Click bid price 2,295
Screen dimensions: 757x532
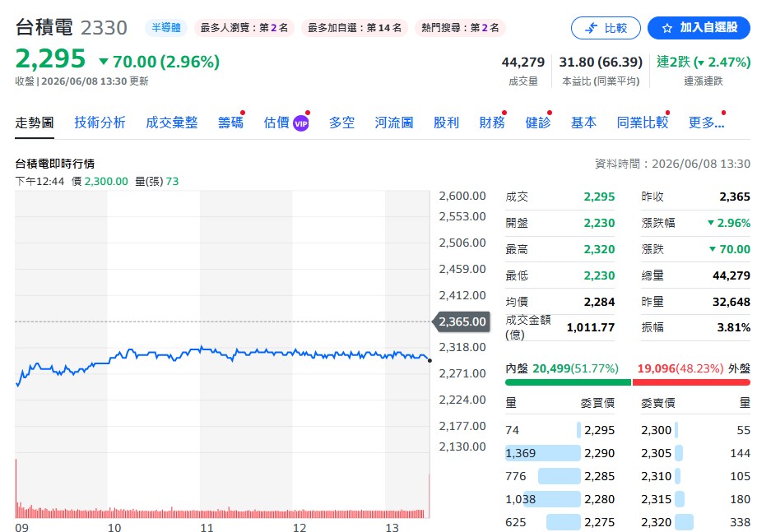(599, 430)
